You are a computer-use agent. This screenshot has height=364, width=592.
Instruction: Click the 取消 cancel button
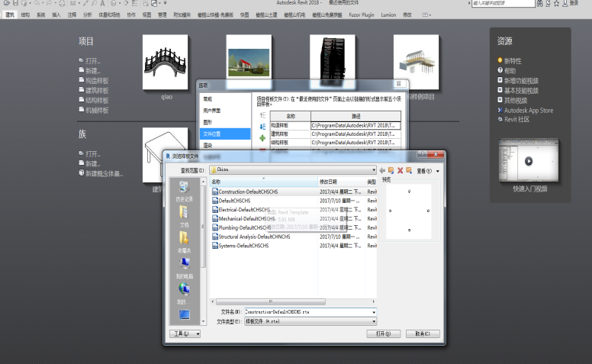tap(423, 333)
